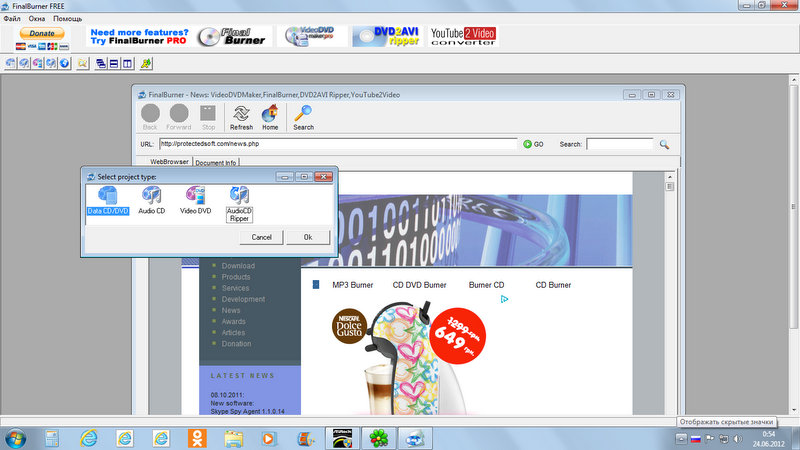Click the Dolce Gusto coffee machine advertisement
Viewport: 800px width, 450px height.
408,357
